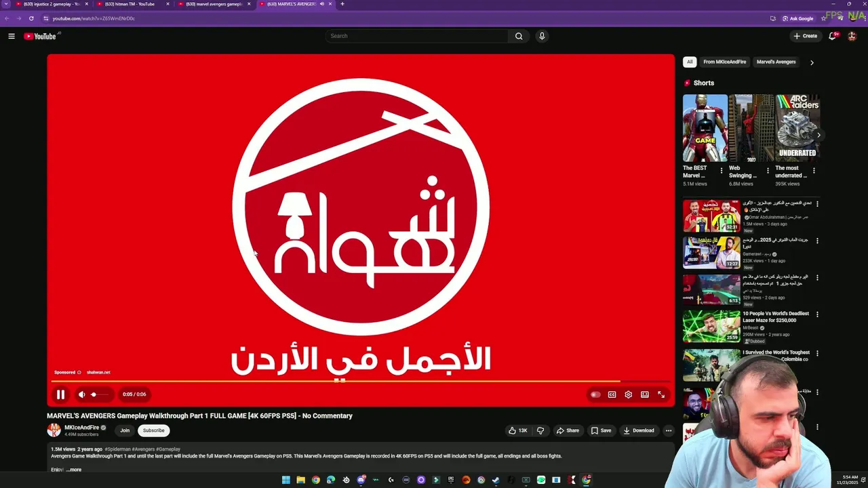Subscribe to MKIceAndFire
The image size is (868, 488).
(153, 430)
